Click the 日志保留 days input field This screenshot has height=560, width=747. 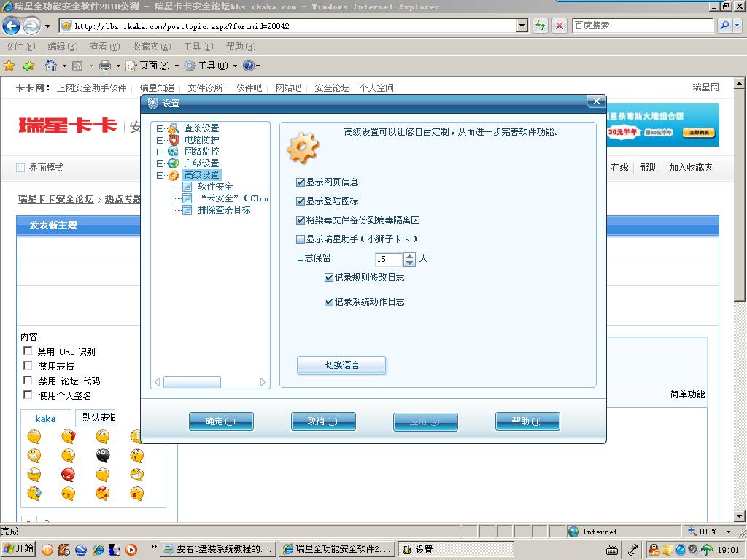click(390, 259)
